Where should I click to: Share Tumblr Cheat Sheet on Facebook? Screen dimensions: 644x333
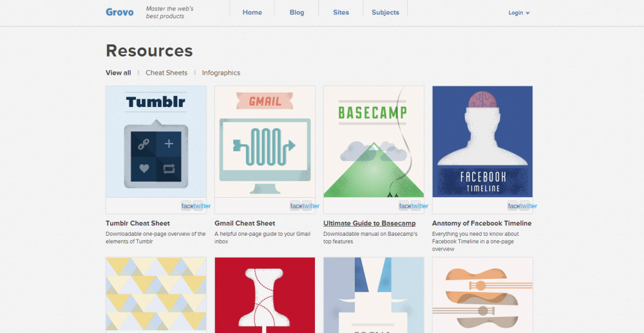click(187, 206)
